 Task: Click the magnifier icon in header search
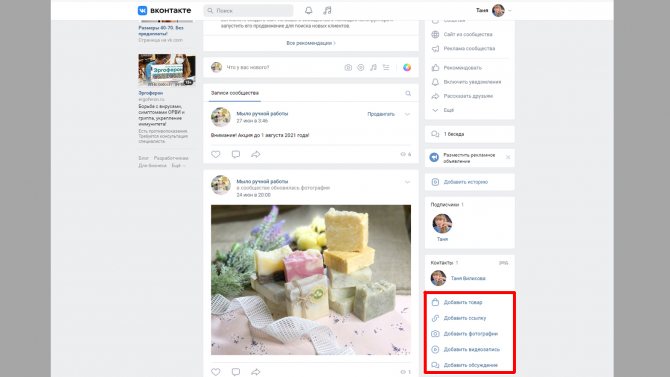coord(210,10)
